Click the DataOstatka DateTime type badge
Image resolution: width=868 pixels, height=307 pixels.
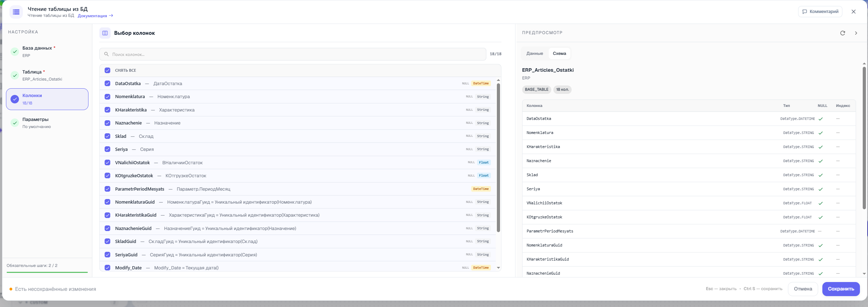tap(481, 83)
